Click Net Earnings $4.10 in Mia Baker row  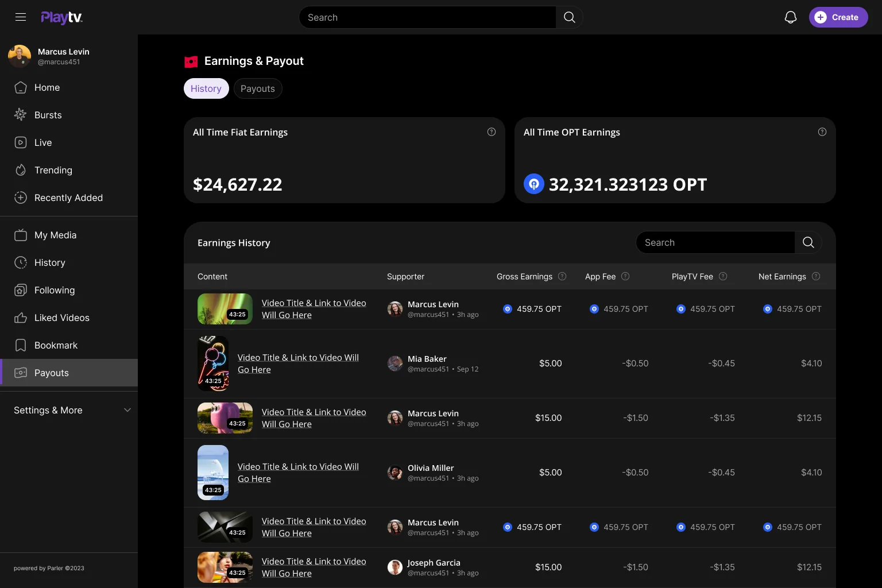coord(811,363)
